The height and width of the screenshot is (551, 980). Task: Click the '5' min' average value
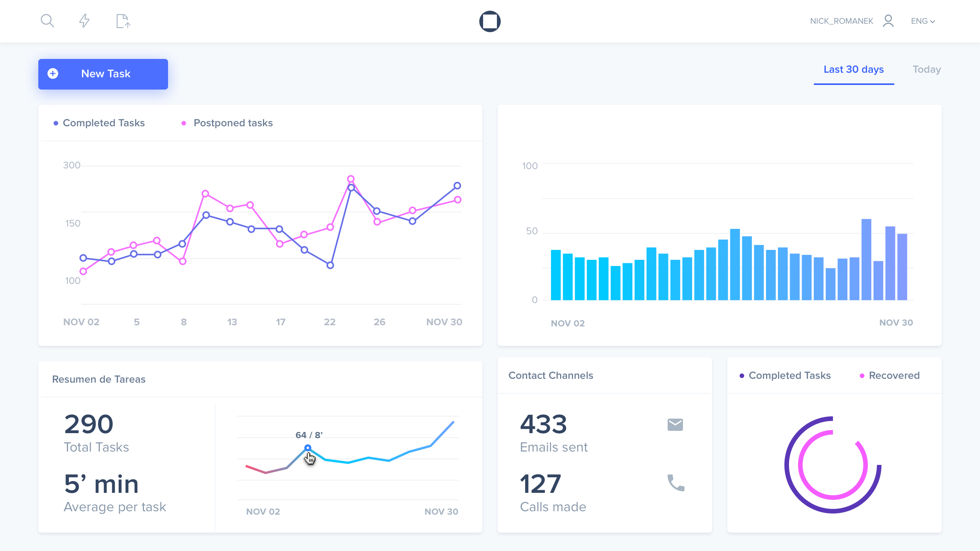101,484
